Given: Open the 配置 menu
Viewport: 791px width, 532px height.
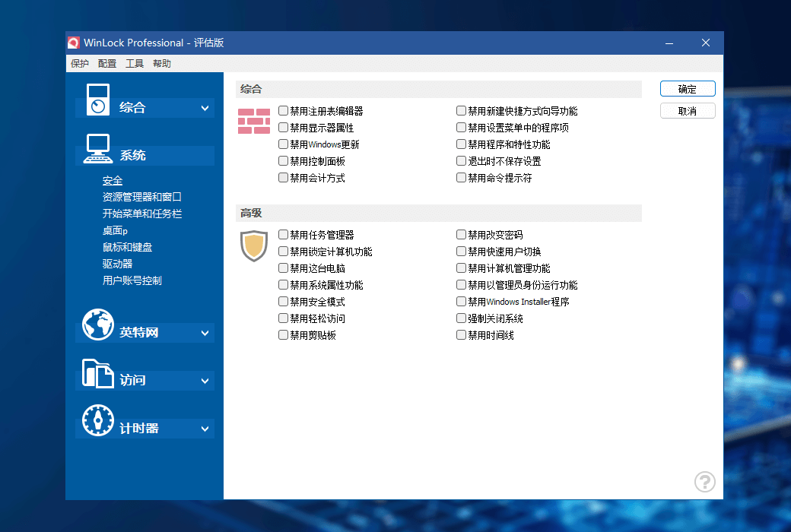Looking at the screenshot, I should click(106, 63).
